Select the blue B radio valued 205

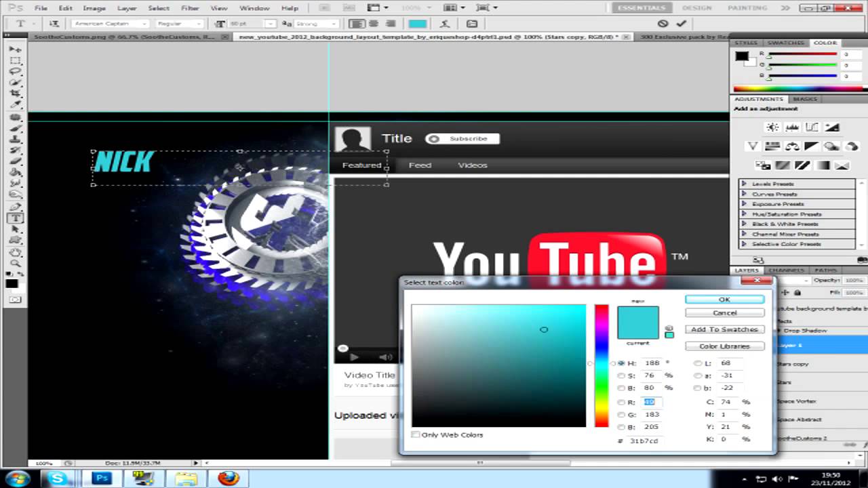tap(621, 427)
